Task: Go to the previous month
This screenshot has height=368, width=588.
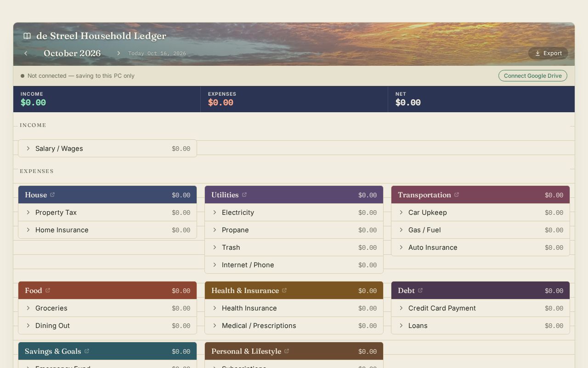Action: (26, 53)
